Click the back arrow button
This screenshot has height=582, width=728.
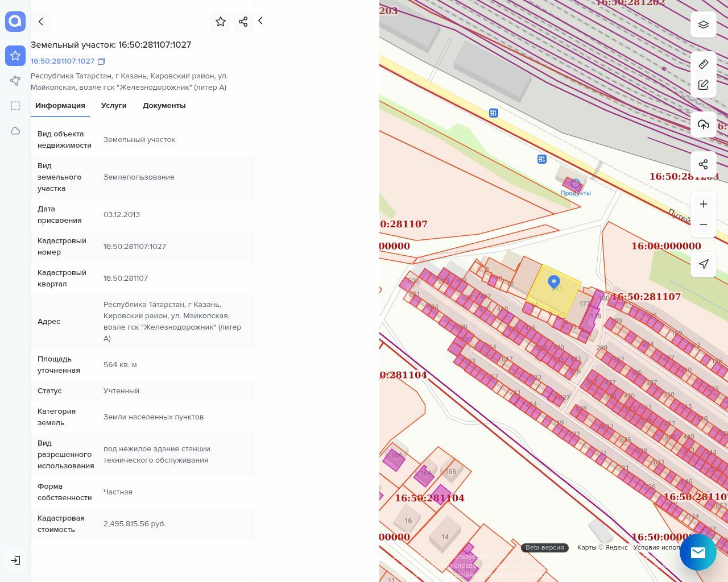coord(41,22)
